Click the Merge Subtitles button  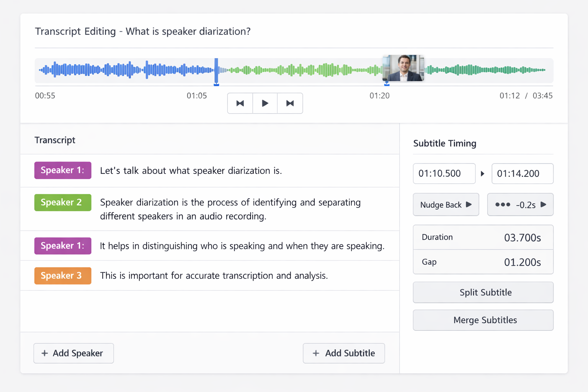(x=483, y=320)
